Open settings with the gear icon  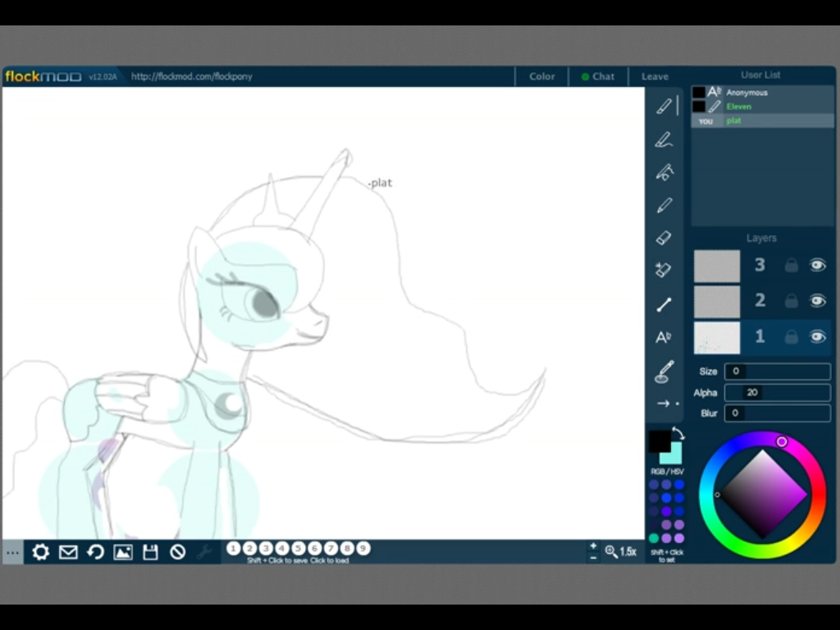(40, 552)
